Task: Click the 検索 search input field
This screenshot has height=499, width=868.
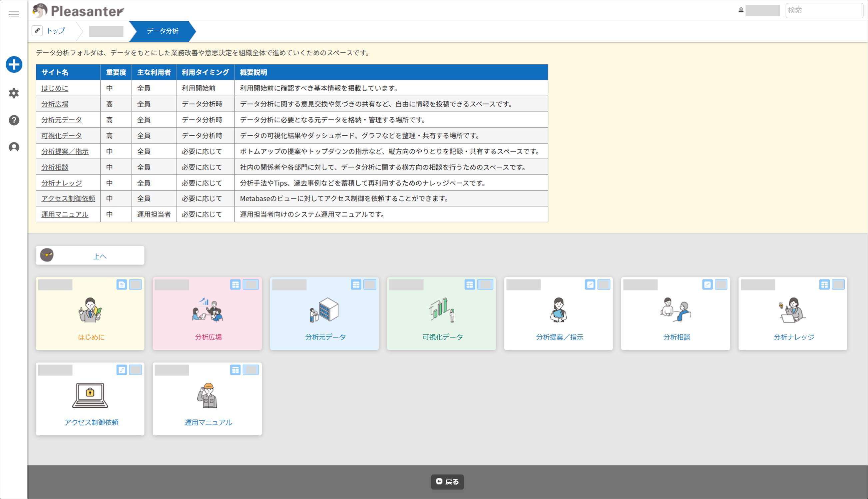Action: pos(823,10)
